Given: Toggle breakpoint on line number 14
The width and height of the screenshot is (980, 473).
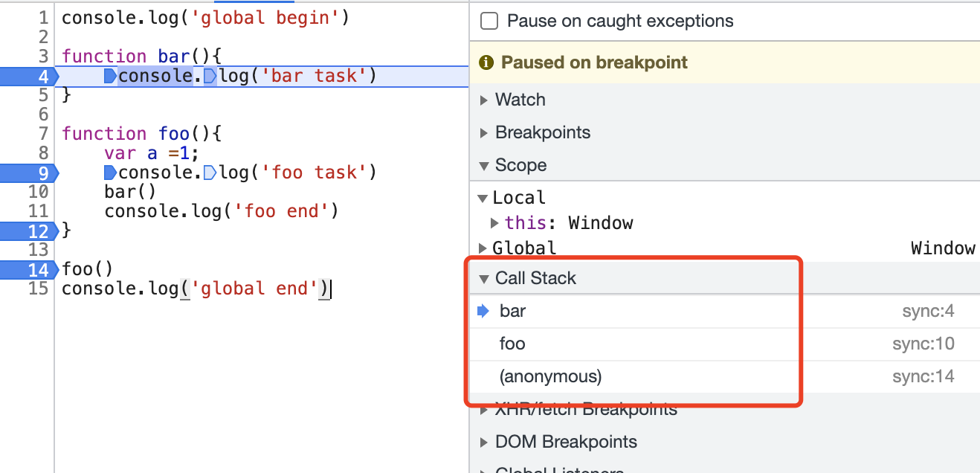Looking at the screenshot, I should pos(28,269).
